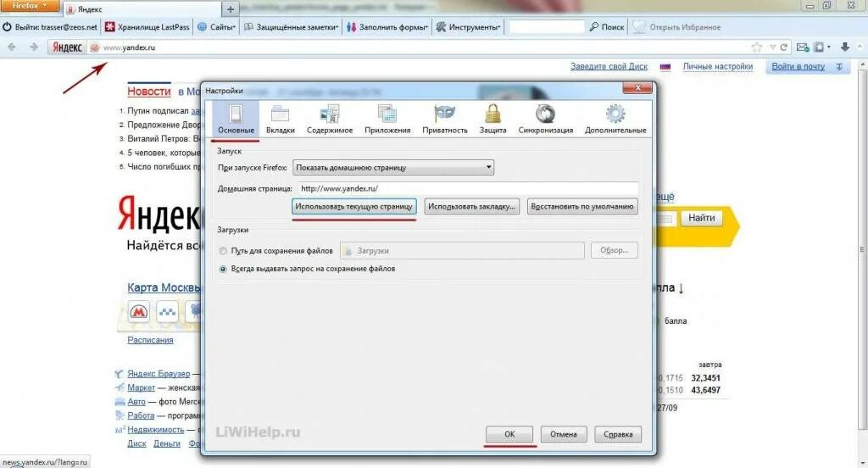The width and height of the screenshot is (868, 468).
Task: Open the Синхронизация settings tab
Action: coord(545,119)
